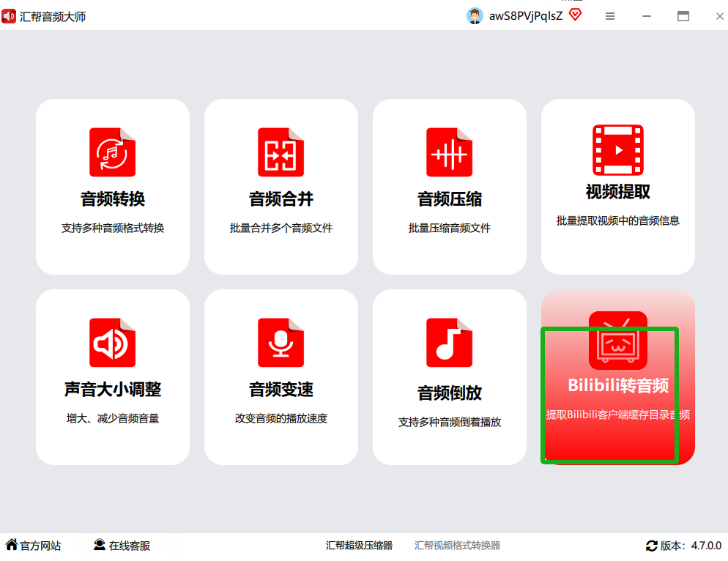Select the 音频压缩 waveform icon
The height and width of the screenshot is (561, 728).
pos(450,152)
